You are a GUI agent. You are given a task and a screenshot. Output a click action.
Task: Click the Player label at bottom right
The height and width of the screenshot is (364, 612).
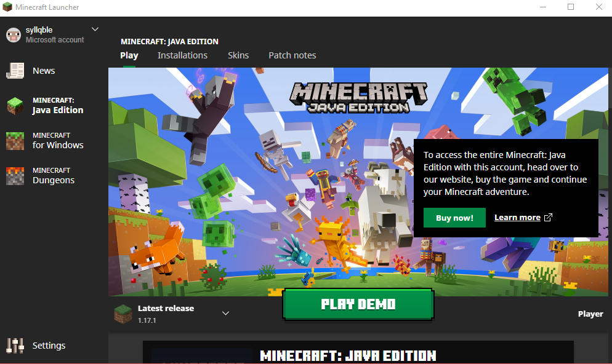[590, 314]
